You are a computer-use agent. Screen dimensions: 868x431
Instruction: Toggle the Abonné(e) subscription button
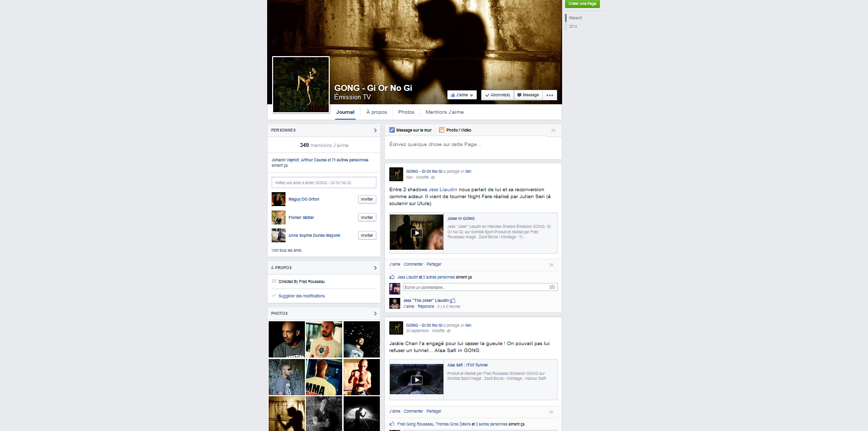pyautogui.click(x=498, y=95)
